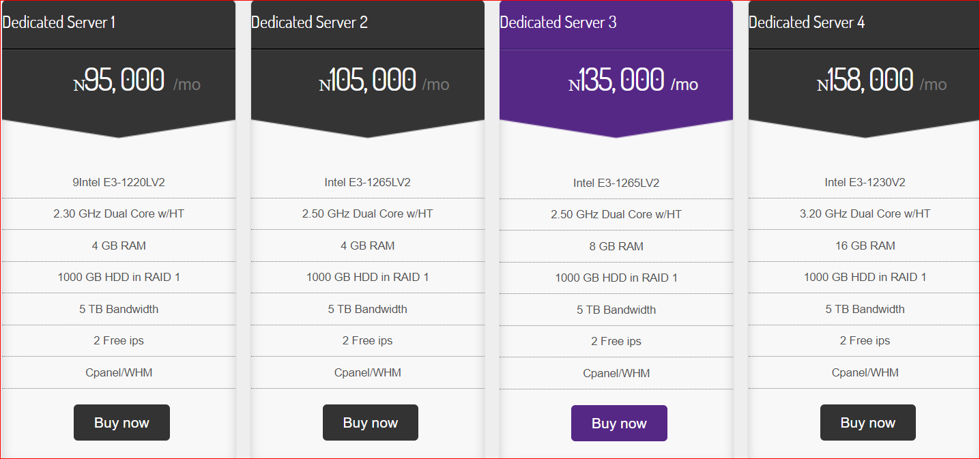Click the purple Buy now button
Viewport: 980px width, 459px height.
pyautogui.click(x=619, y=424)
